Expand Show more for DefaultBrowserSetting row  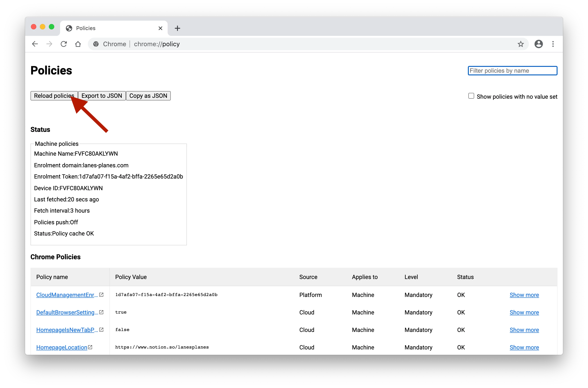tap(524, 312)
